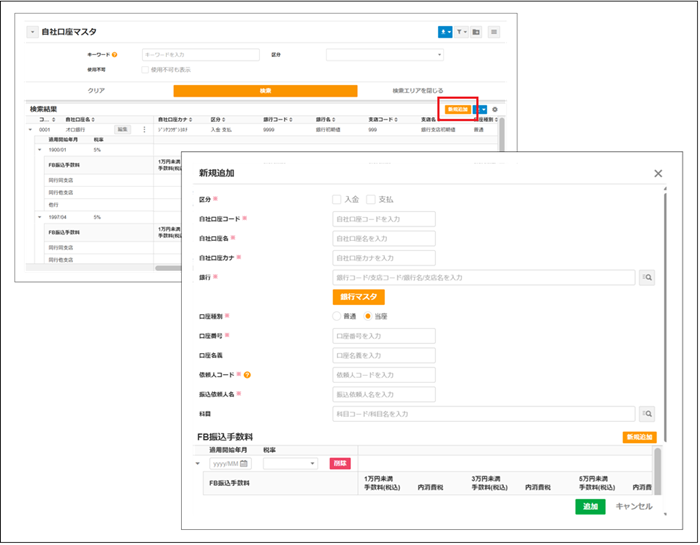Image resolution: width=700 pixels, height=545 pixels.
Task: Select the 普通 account type radio
Action: pos(337,316)
